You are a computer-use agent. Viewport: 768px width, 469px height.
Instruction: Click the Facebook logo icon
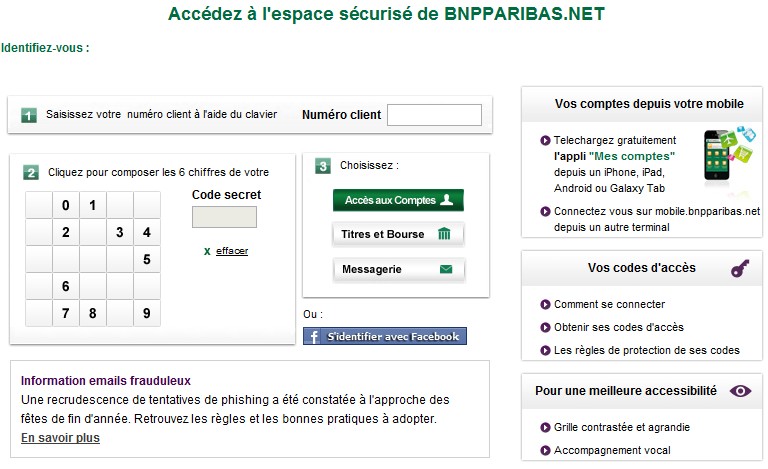click(x=313, y=337)
